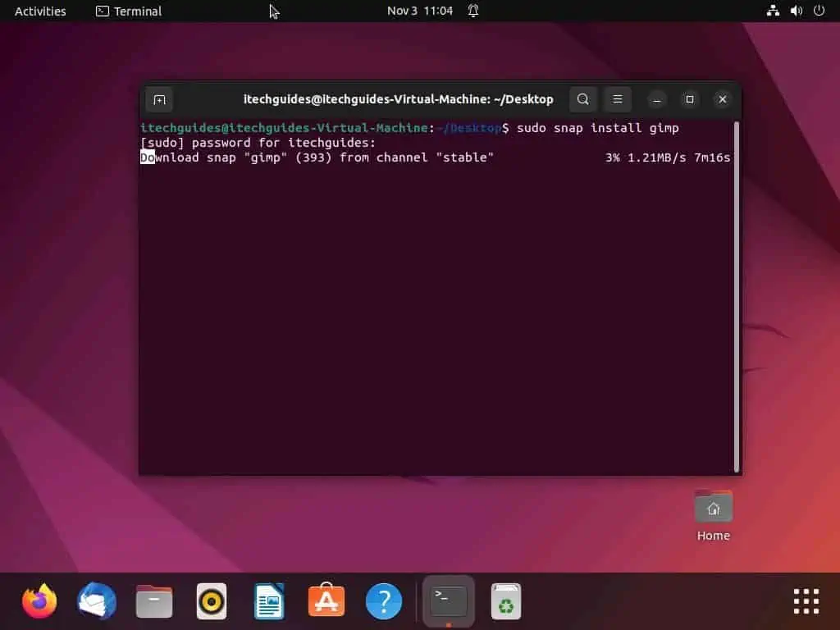Toggle the notification bell
Image resolution: width=840 pixels, height=630 pixels.
473,11
